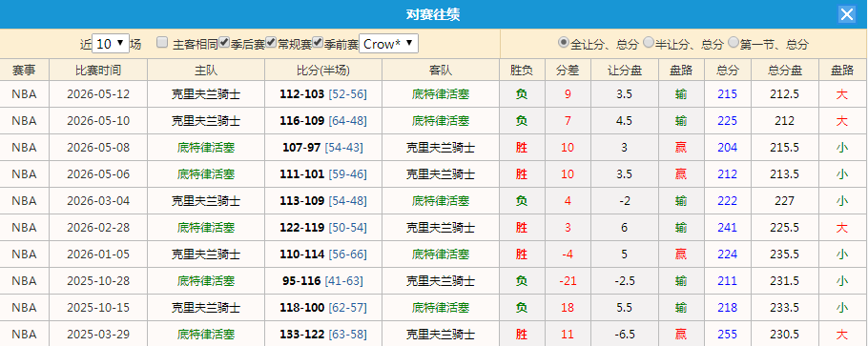868x346 pixels.
Task: Click total line value 235.5
Action: pyautogui.click(x=785, y=254)
